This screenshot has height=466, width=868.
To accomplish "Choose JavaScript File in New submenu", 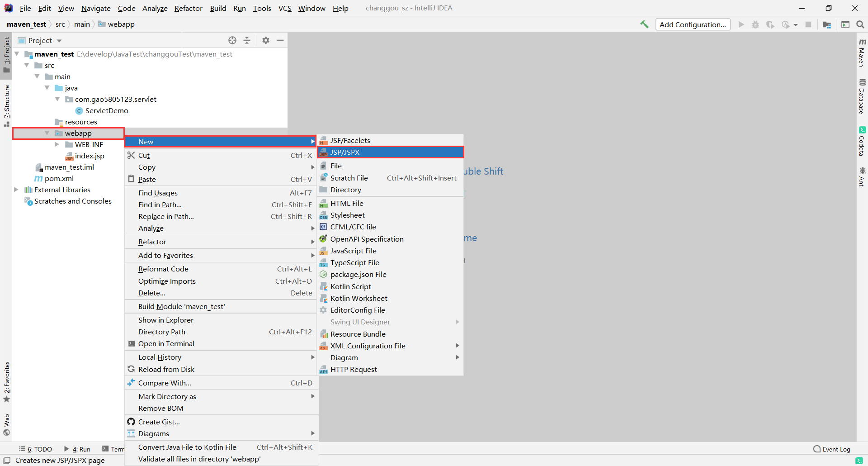I will (391, 251).
